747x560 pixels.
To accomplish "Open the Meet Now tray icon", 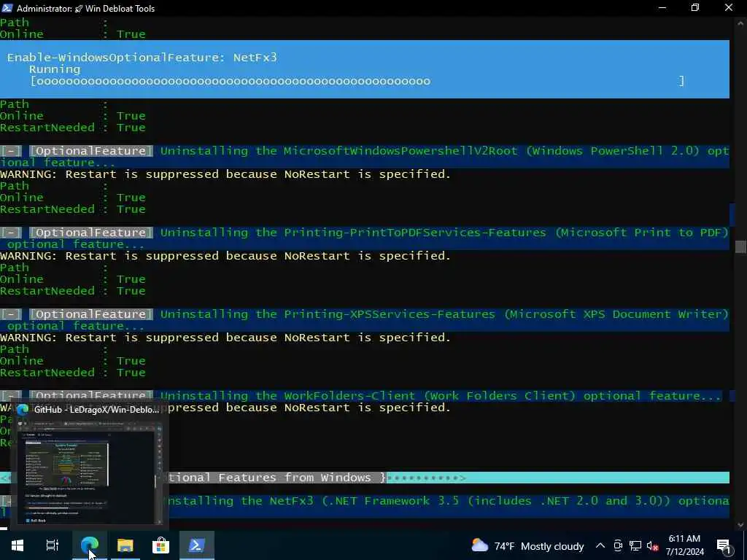I will pyautogui.click(x=618, y=545).
